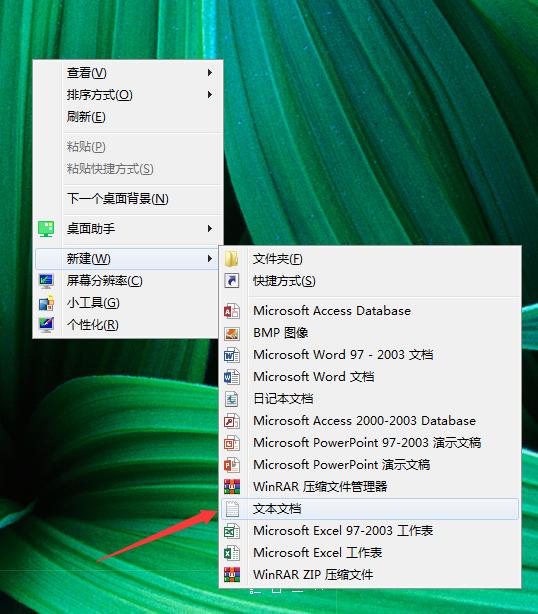Expand the 查看(V) submenu arrow

(210, 72)
